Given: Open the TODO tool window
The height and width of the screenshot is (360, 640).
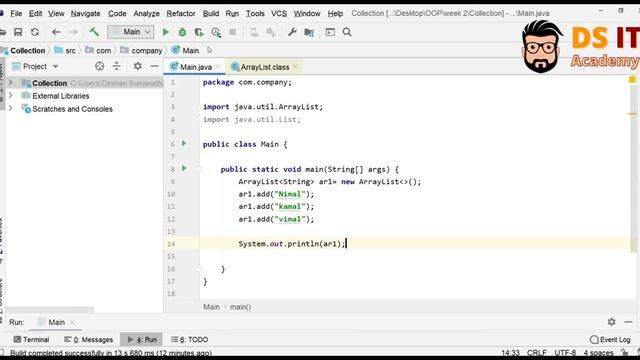Looking at the screenshot, I should (190, 340).
